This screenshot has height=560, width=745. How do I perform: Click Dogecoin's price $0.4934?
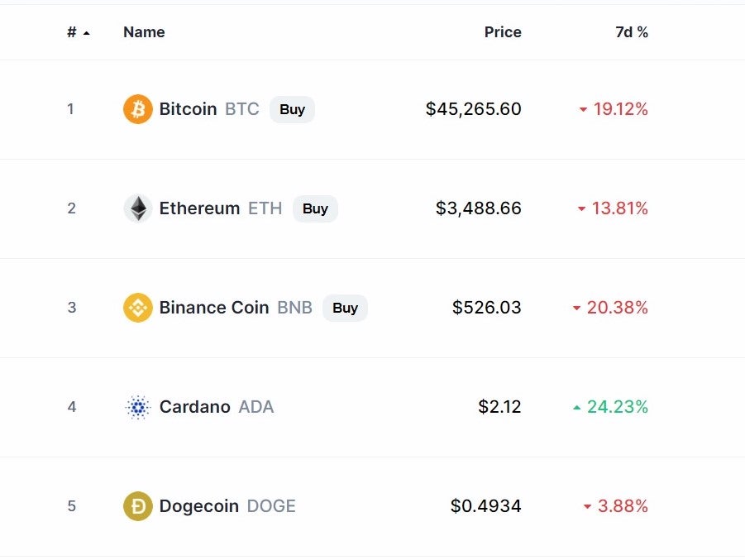(x=486, y=506)
